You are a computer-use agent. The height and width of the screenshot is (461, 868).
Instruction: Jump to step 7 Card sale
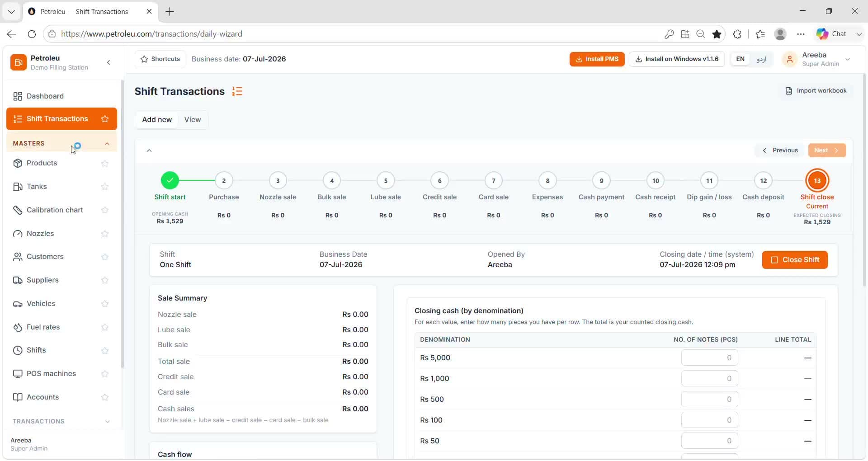[x=494, y=181]
